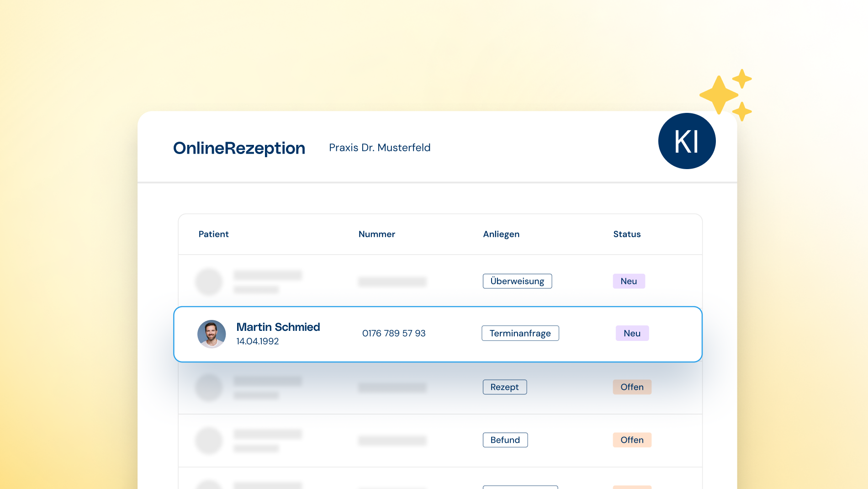Open the Martin Schmied patient name
The width and height of the screenshot is (868, 489).
[278, 327]
